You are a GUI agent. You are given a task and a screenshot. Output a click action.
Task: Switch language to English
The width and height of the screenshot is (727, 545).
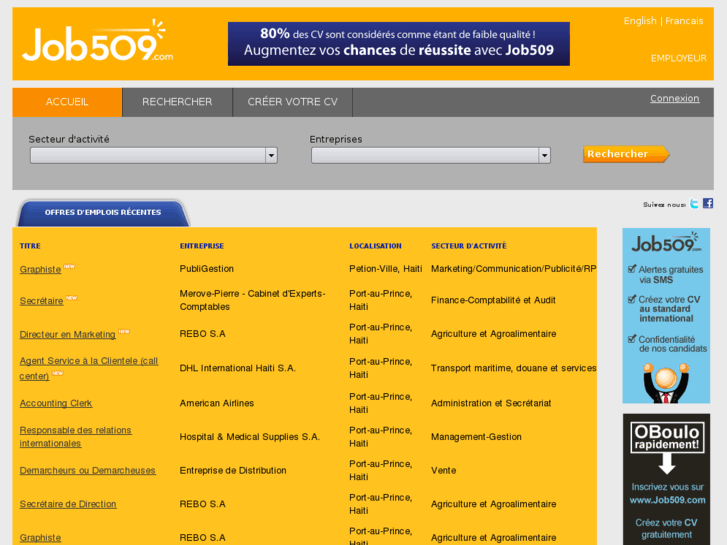640,21
